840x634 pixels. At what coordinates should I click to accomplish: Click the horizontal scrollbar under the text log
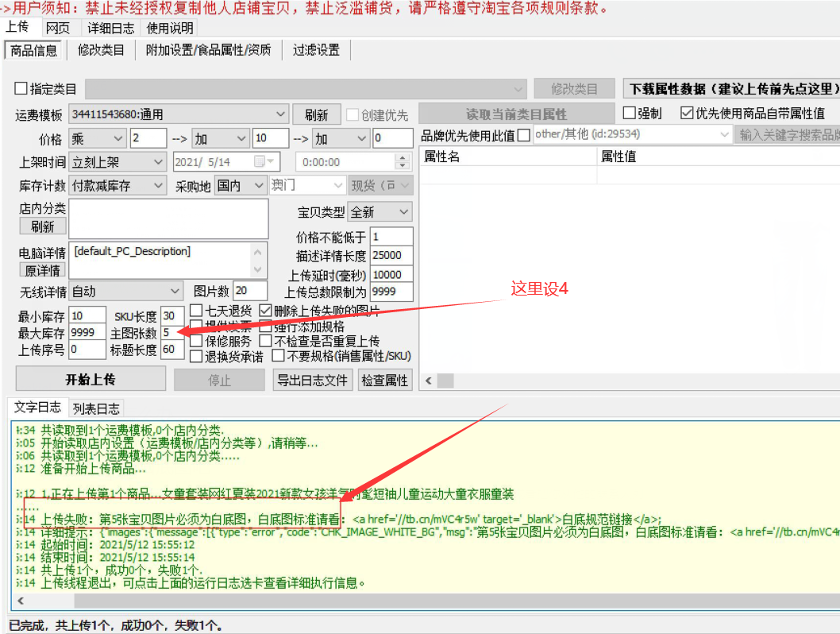(429, 601)
